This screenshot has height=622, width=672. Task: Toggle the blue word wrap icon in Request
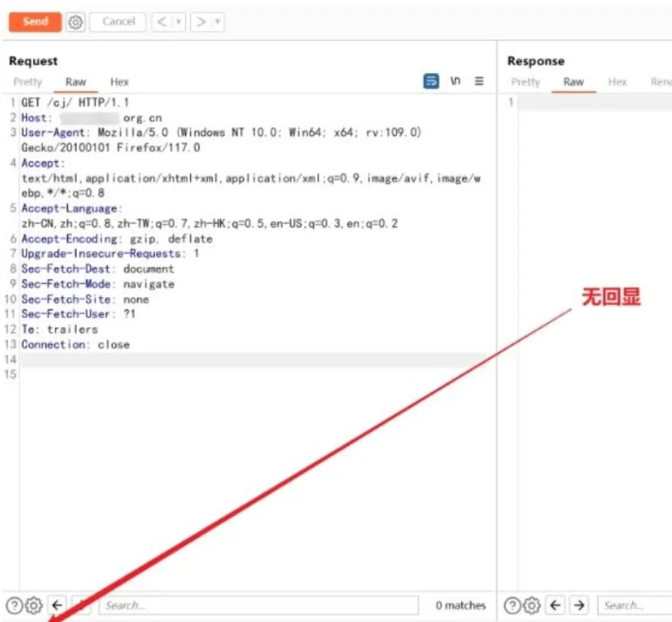(432, 81)
